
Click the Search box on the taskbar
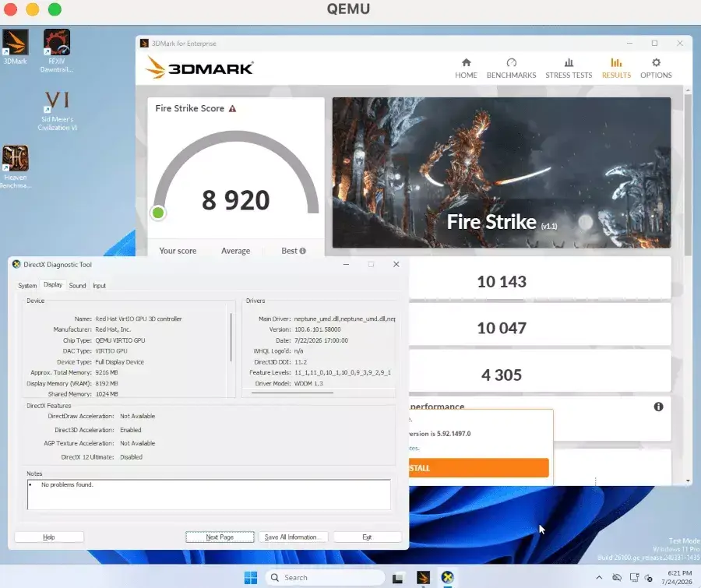pos(325,577)
